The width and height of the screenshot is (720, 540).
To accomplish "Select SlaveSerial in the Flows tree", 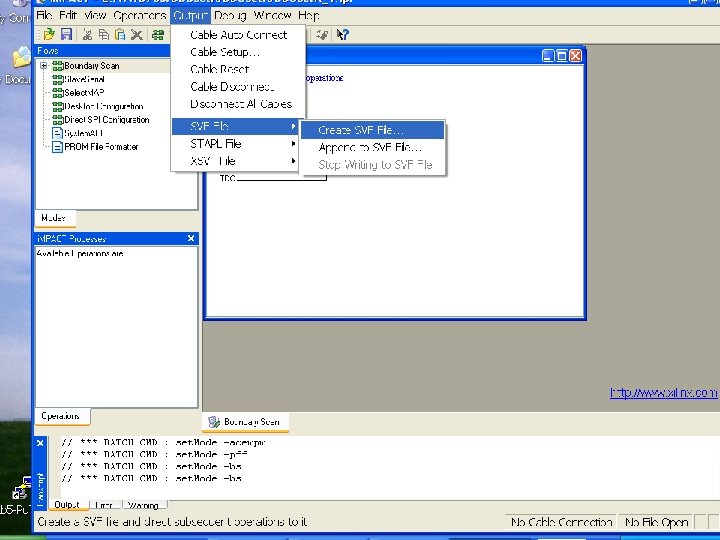I will click(x=84, y=79).
